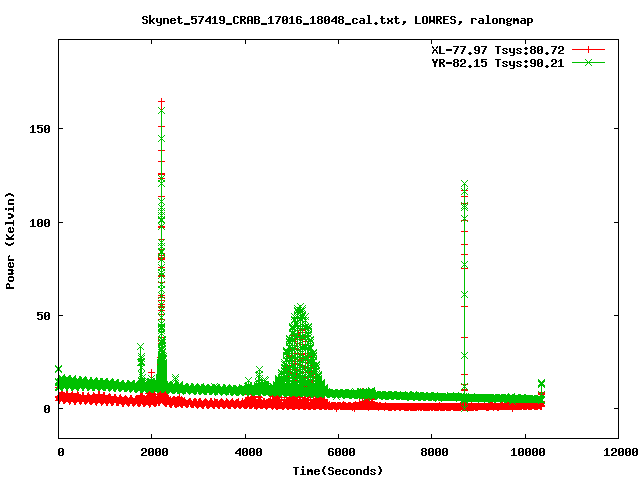Click the 50 y-axis tick label
Screen dimensions: 640x480
pos(43,316)
